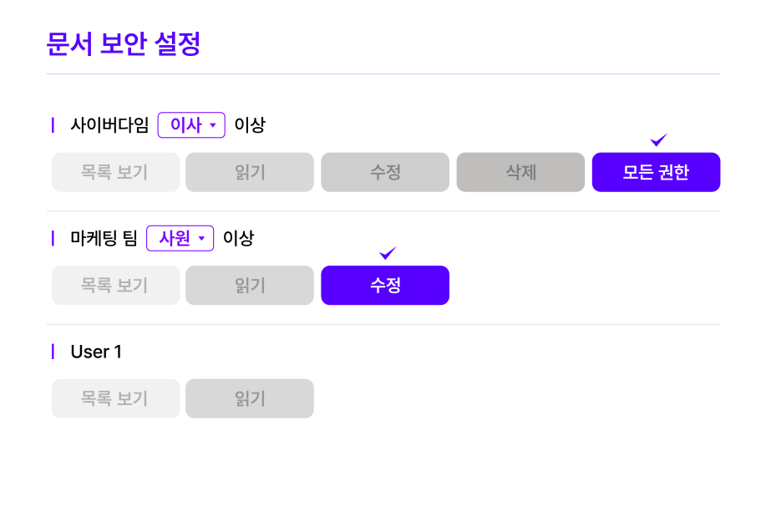The image size is (771, 532).
Task: Click the 문서 보안 설정 page title
Action: tap(124, 43)
